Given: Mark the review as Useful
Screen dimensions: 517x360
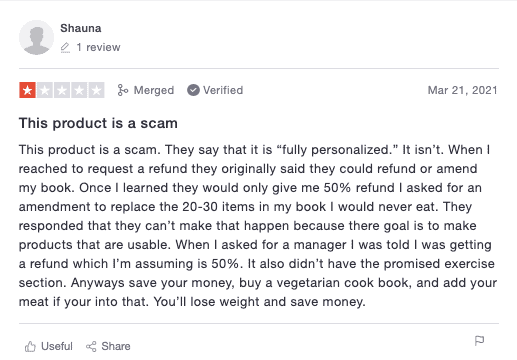Looking at the screenshot, I should 57,346.
